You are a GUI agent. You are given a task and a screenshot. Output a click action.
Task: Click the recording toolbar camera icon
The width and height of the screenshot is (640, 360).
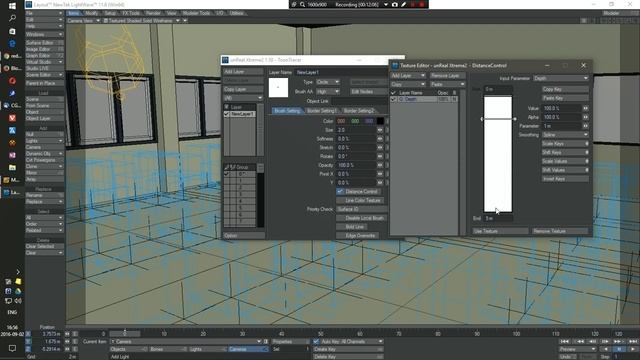point(395,4)
